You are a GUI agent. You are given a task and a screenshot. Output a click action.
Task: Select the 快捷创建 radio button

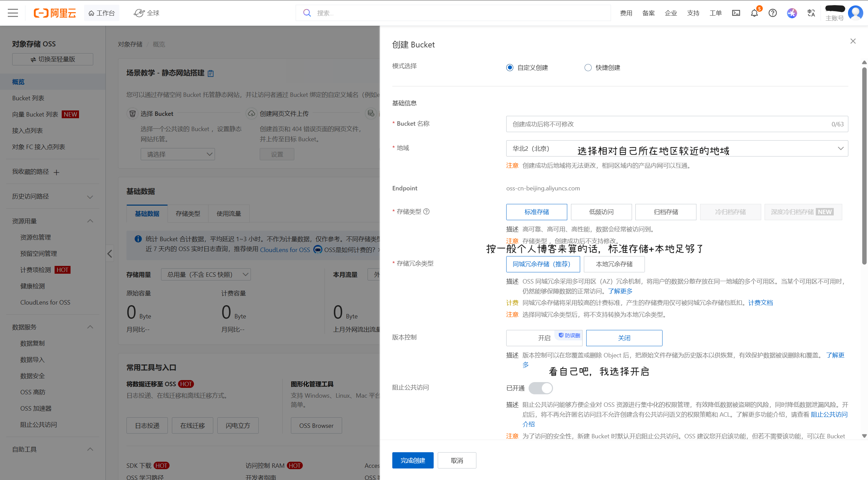588,67
